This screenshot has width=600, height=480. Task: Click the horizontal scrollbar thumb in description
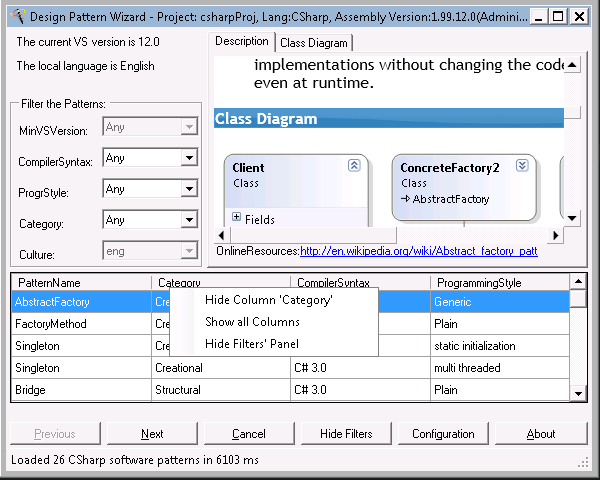tap(313, 235)
